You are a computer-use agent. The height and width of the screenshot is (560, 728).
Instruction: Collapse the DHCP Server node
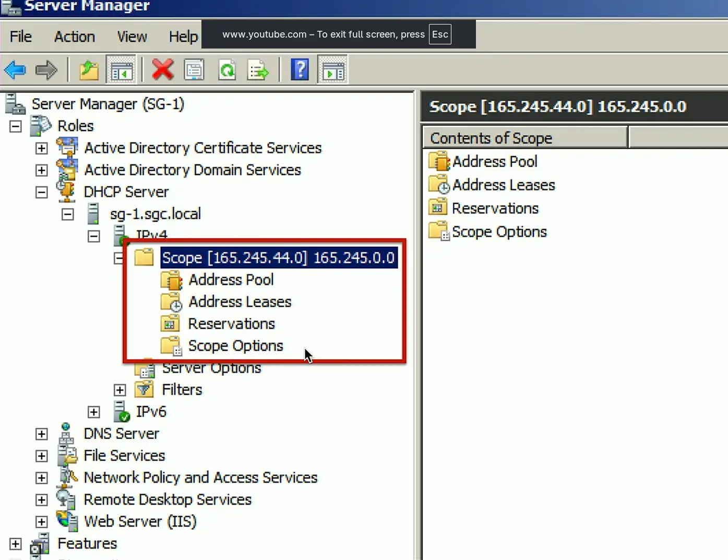[x=42, y=193]
